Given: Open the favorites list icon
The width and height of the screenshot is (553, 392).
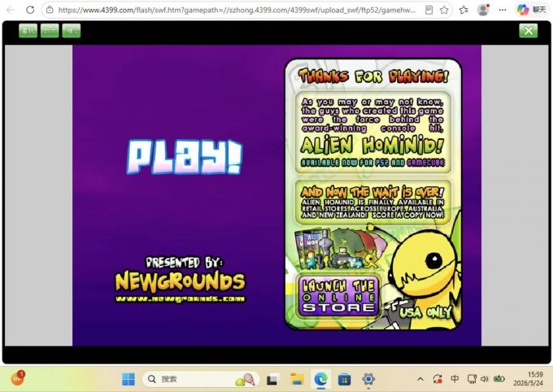Looking at the screenshot, I should click(464, 10).
